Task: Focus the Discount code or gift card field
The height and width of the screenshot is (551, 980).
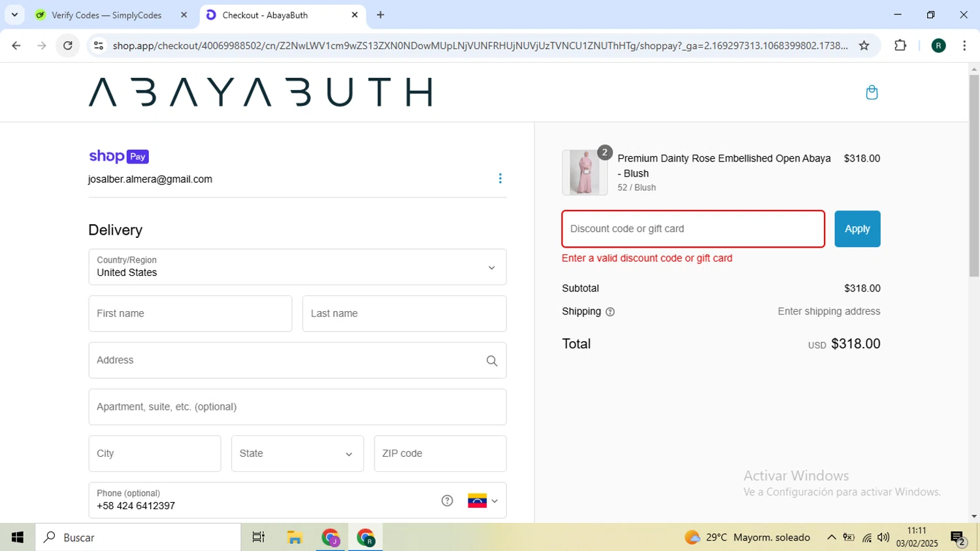Action: pyautogui.click(x=693, y=229)
